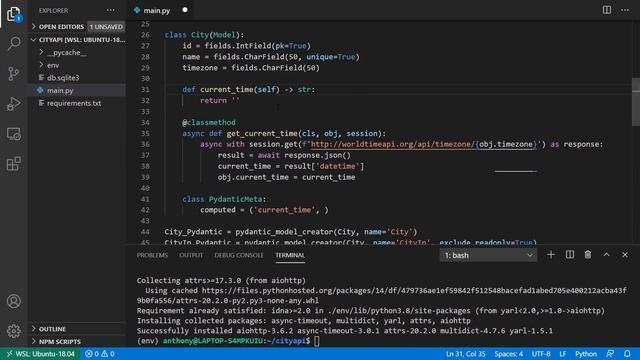
Task: Open editor more actions ellipsis
Action: tap(625, 10)
